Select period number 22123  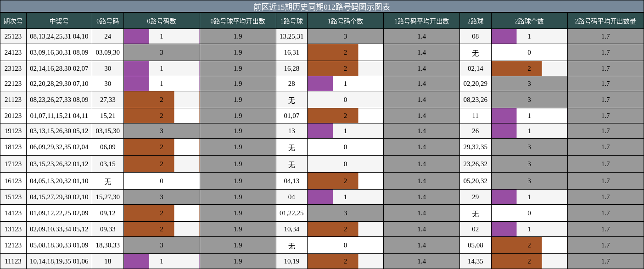pos(13,84)
